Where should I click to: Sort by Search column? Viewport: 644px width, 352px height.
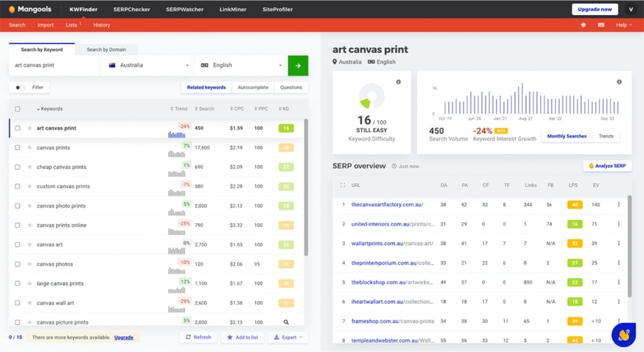click(x=204, y=109)
